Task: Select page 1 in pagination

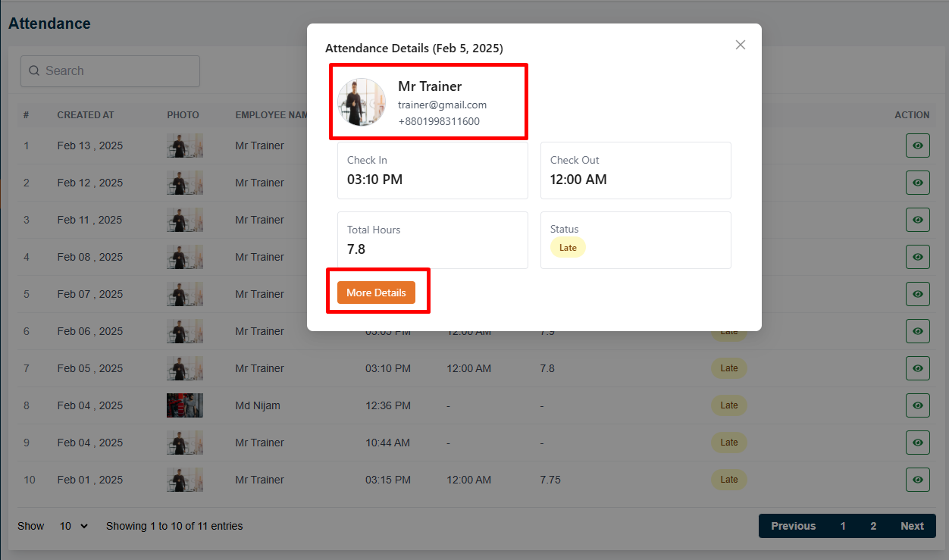Action: pyautogui.click(x=843, y=526)
